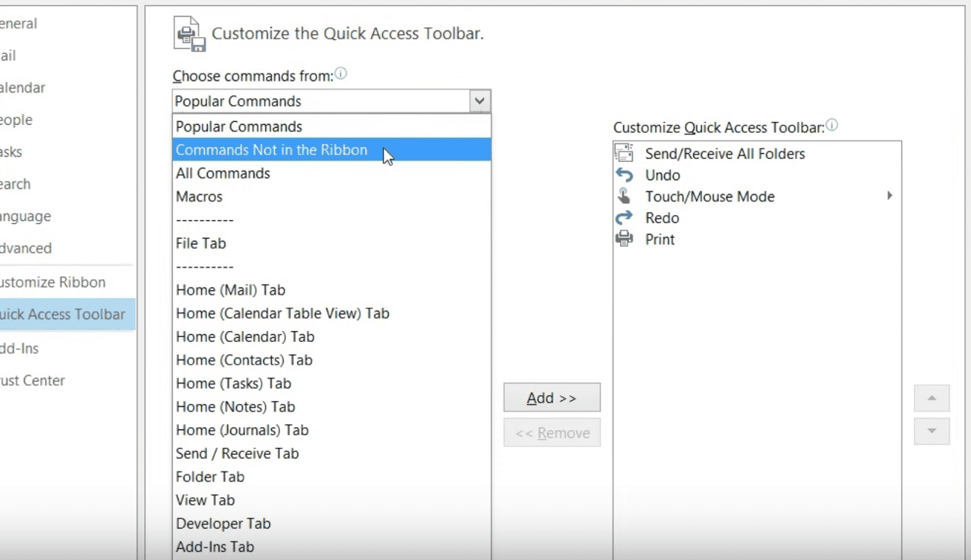Click the Touch/Mouse Mode icon

624,197
